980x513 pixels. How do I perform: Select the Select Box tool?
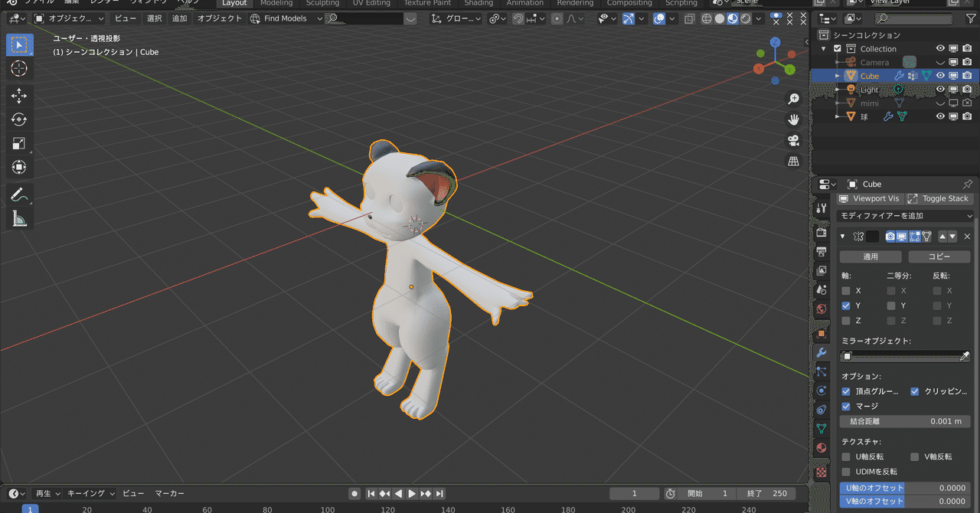tap(19, 44)
